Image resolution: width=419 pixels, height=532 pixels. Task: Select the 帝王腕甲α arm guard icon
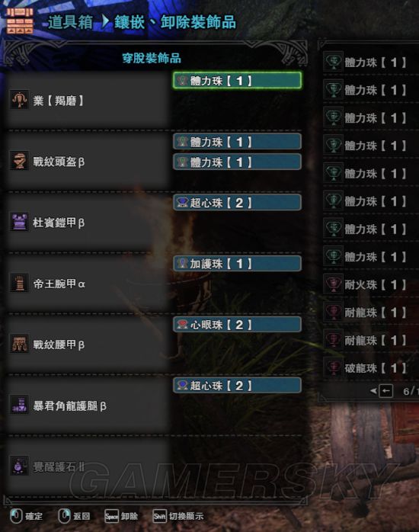tap(19, 283)
